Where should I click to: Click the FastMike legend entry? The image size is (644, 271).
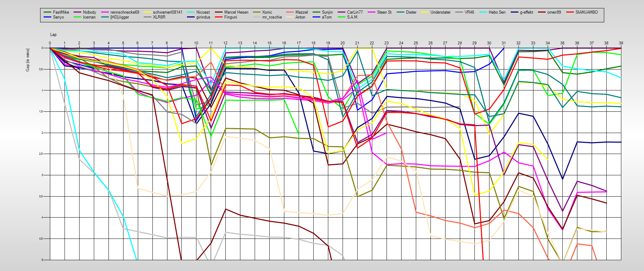tap(61, 12)
